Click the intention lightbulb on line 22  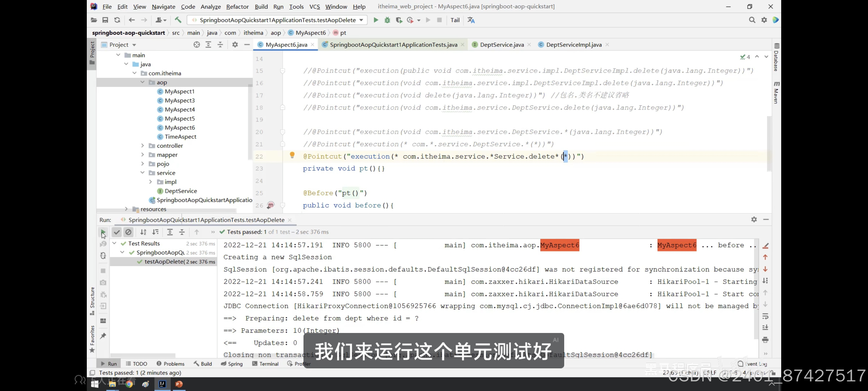292,155
